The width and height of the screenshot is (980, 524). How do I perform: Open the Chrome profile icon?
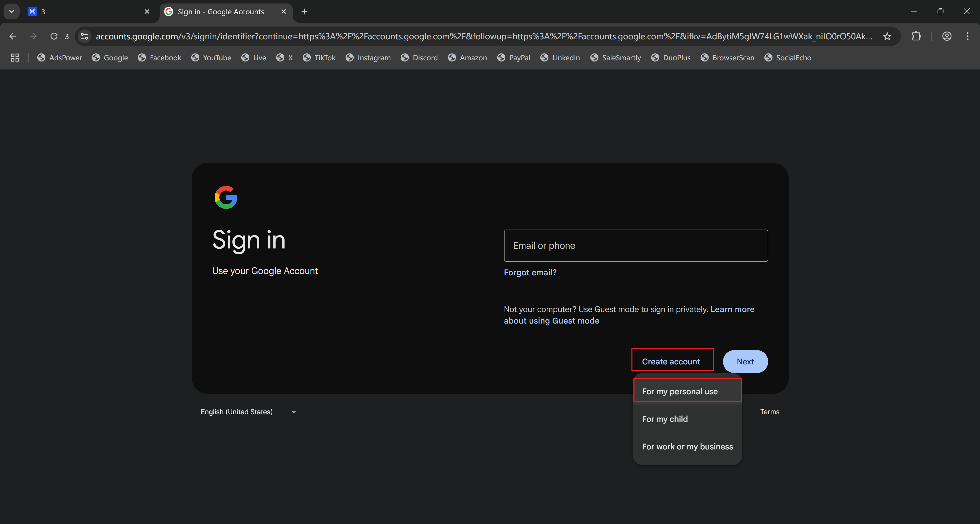tap(947, 36)
